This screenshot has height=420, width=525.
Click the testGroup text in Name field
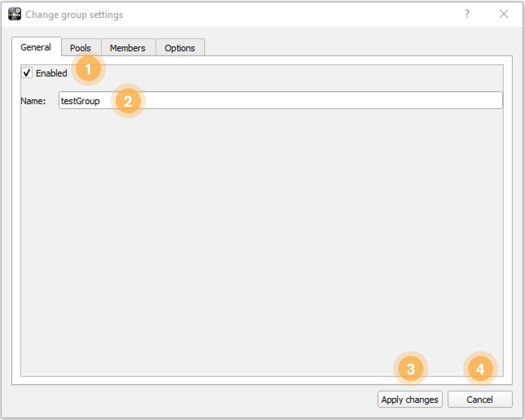(80, 101)
